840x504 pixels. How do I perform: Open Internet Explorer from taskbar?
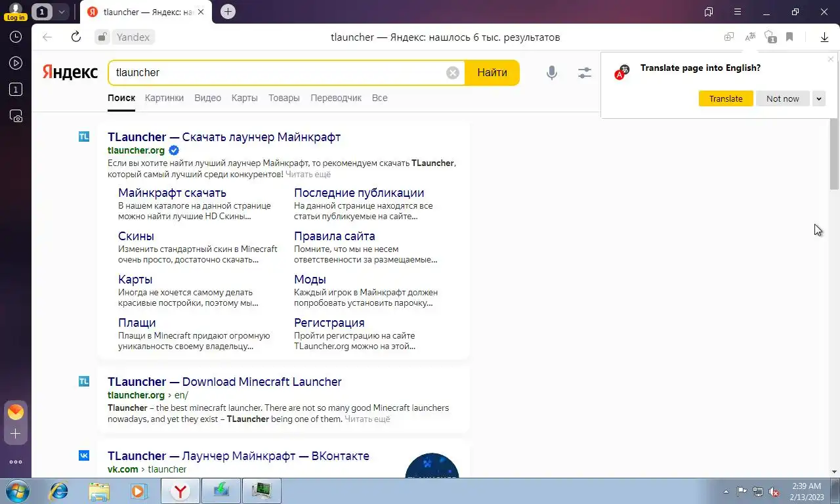tap(59, 491)
